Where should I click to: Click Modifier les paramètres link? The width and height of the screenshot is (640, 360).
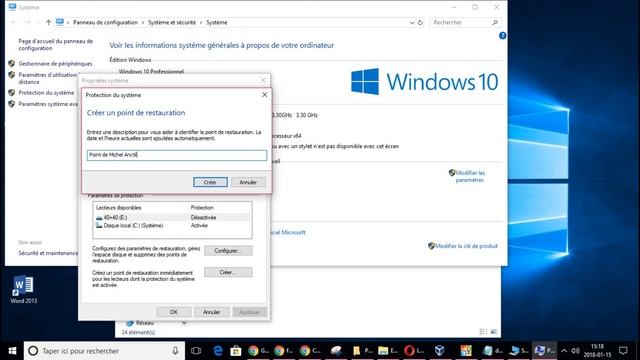click(470, 176)
